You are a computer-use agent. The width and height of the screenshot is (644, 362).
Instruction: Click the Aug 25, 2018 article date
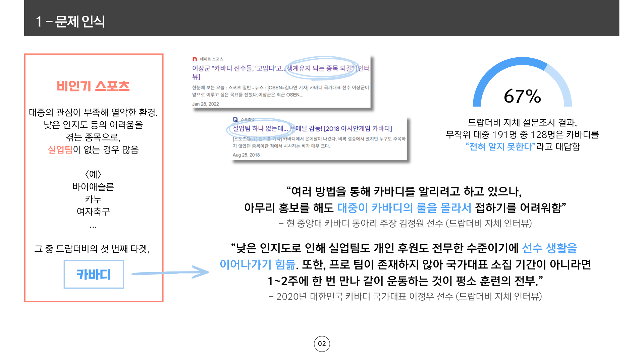246,155
